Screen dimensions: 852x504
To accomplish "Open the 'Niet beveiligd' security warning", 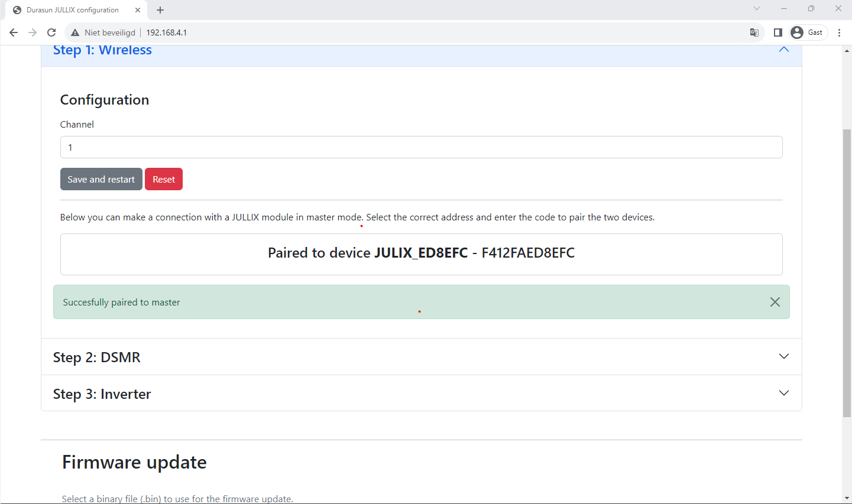I will pyautogui.click(x=103, y=32).
